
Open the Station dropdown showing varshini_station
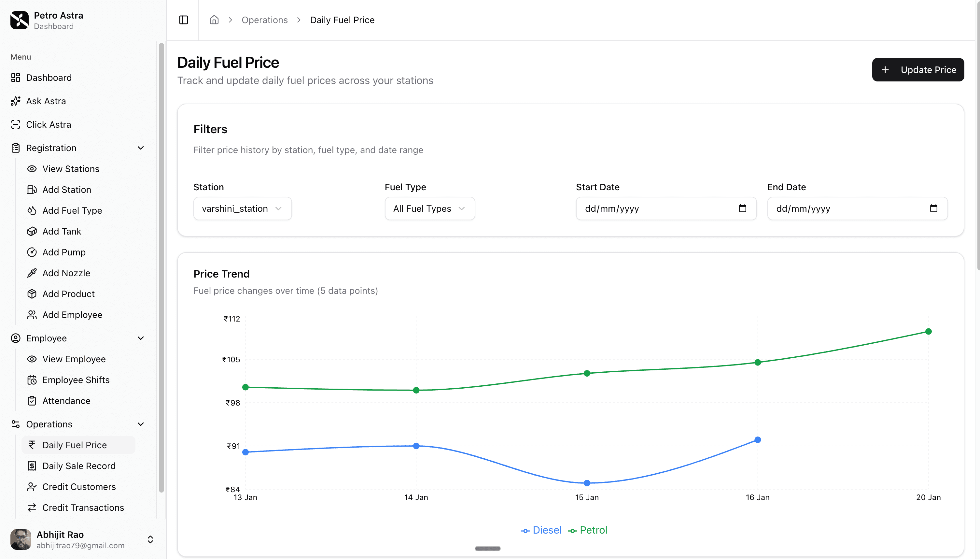click(242, 208)
